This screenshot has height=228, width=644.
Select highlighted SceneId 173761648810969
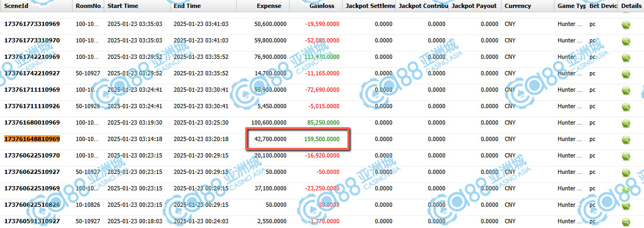pyautogui.click(x=32, y=139)
